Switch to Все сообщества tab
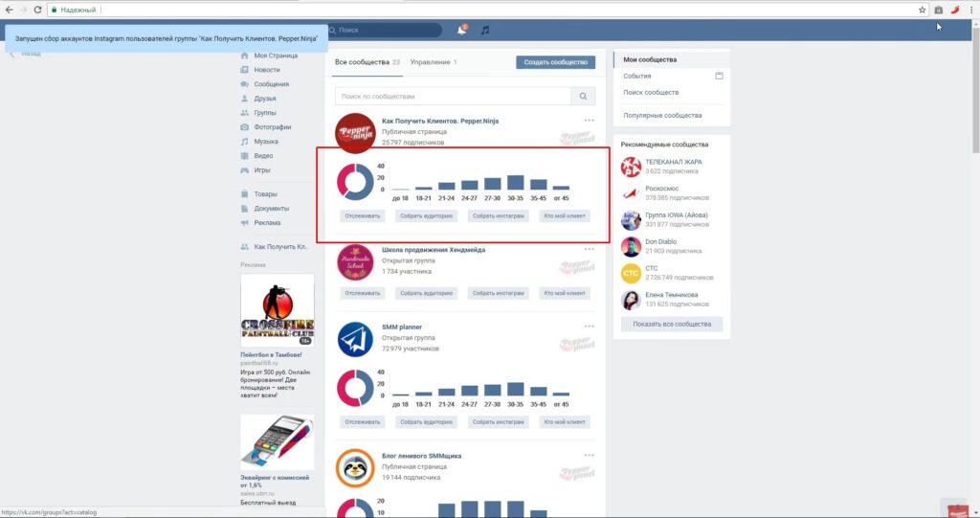The height and width of the screenshot is (518, 980). (x=367, y=62)
